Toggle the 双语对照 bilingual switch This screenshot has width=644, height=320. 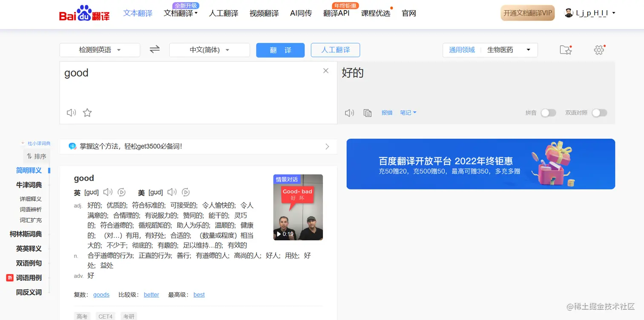pyautogui.click(x=599, y=113)
